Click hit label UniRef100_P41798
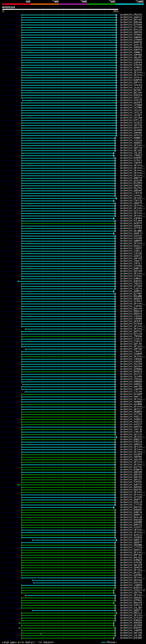Screen dimensions: 146x644 tap(131, 364)
